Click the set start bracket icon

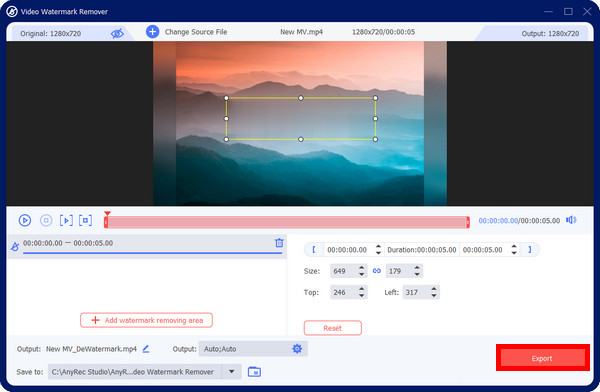314,250
